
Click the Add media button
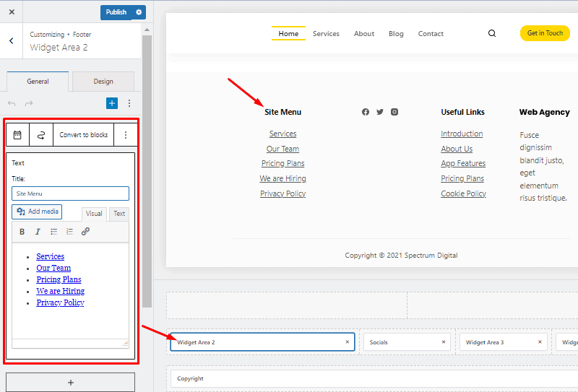pos(37,212)
